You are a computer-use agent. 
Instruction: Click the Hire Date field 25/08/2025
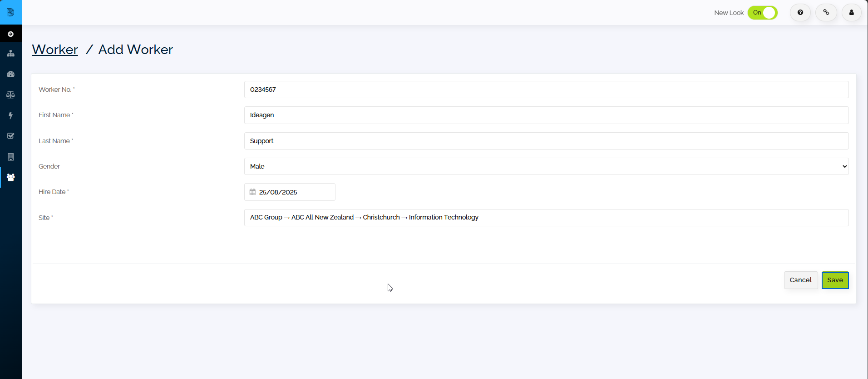[290, 192]
